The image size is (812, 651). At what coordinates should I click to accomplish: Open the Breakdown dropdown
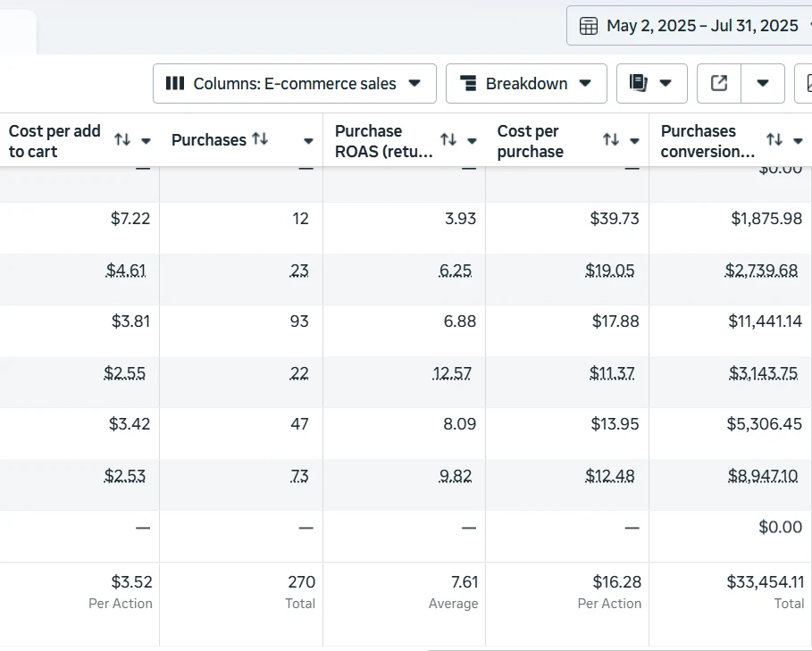pyautogui.click(x=526, y=83)
